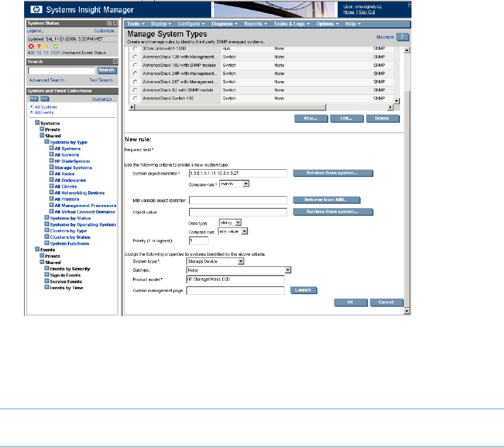The height and width of the screenshot is (447, 504).
Task: Select AdvanceStack 8U with SNMP module radio
Action: 135,90
